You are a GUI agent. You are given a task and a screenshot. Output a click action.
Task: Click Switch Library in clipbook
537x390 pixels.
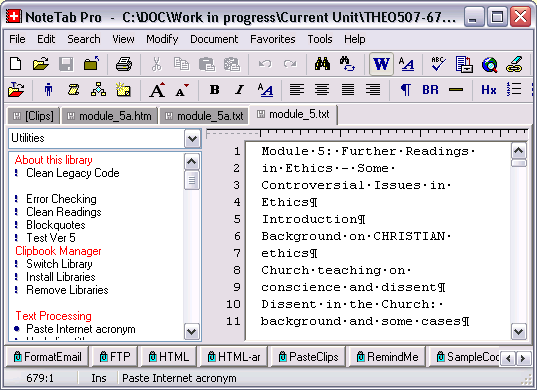[x=59, y=264]
